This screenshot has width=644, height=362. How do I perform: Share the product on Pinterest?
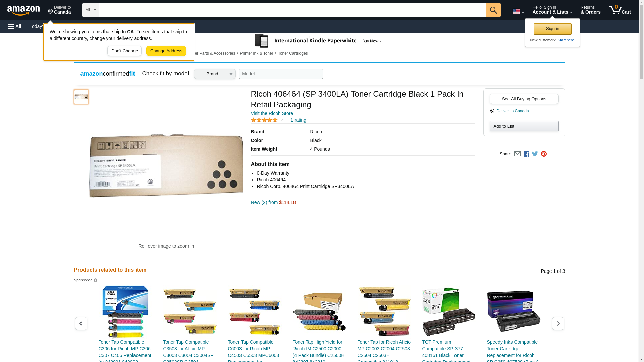tap(544, 154)
